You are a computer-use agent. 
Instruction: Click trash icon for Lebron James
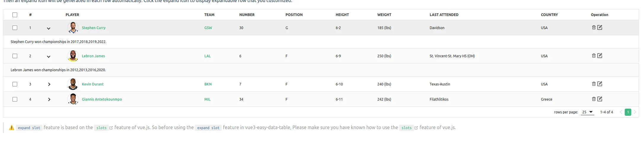(x=594, y=56)
